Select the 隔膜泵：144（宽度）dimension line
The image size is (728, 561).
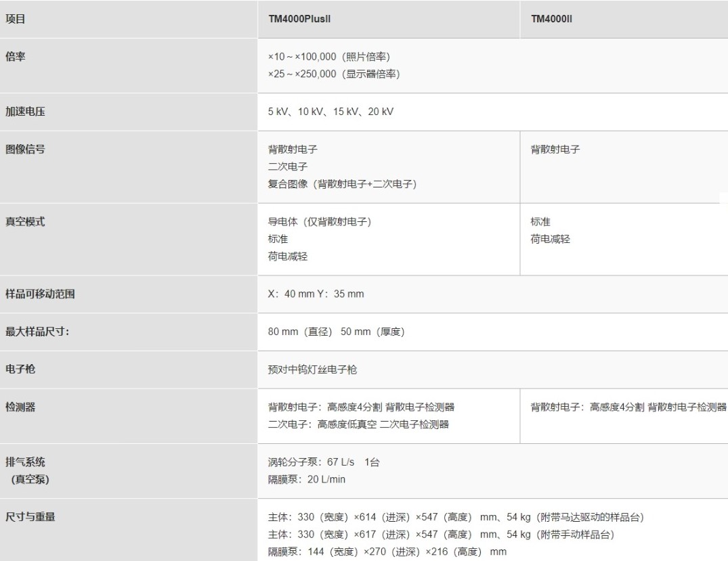pyautogui.click(x=387, y=552)
